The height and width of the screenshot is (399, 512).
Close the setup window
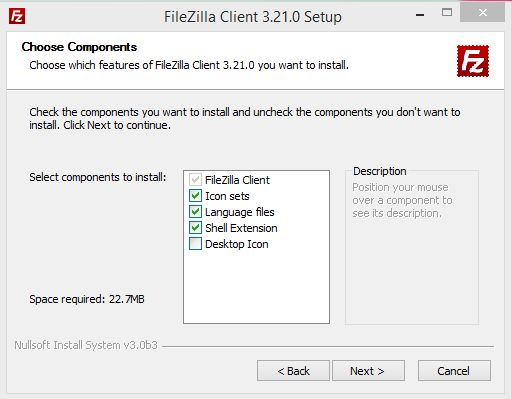click(x=482, y=13)
